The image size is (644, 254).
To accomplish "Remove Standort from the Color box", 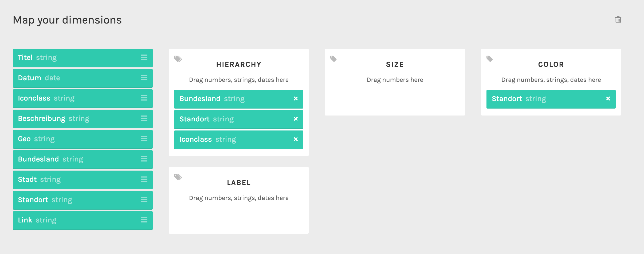I will [608, 99].
